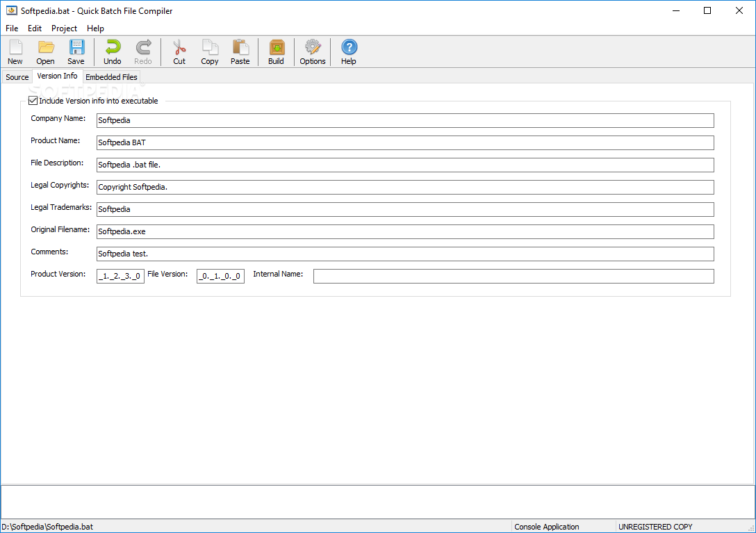Click the Internal Name label
Screen dimensions: 756x533
click(x=278, y=274)
